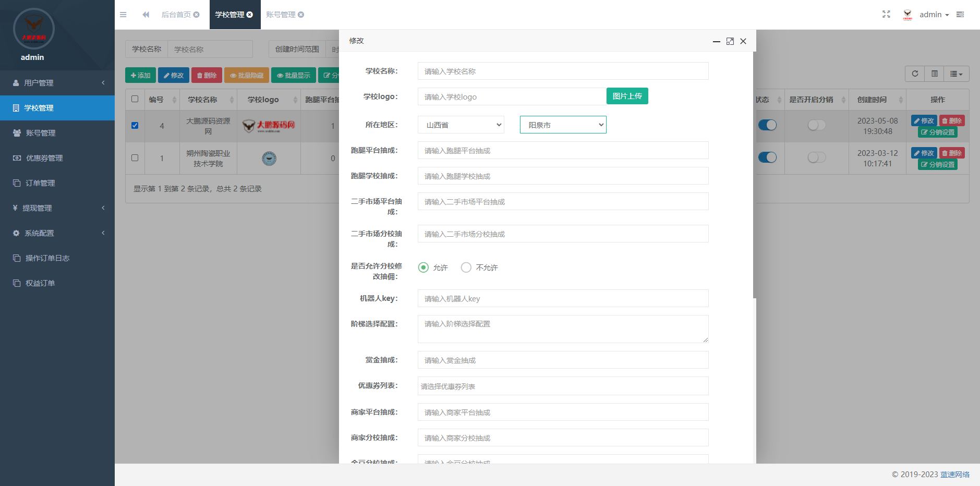Click the refresh icon above the table
Screen dimensions: 980x486
(x=914, y=74)
